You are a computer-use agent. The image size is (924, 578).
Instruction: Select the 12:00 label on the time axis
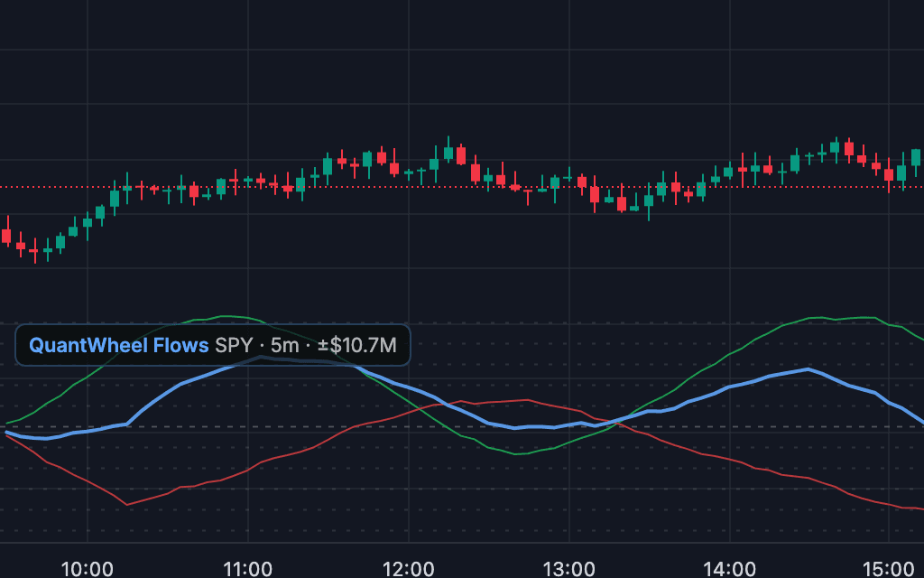(409, 569)
